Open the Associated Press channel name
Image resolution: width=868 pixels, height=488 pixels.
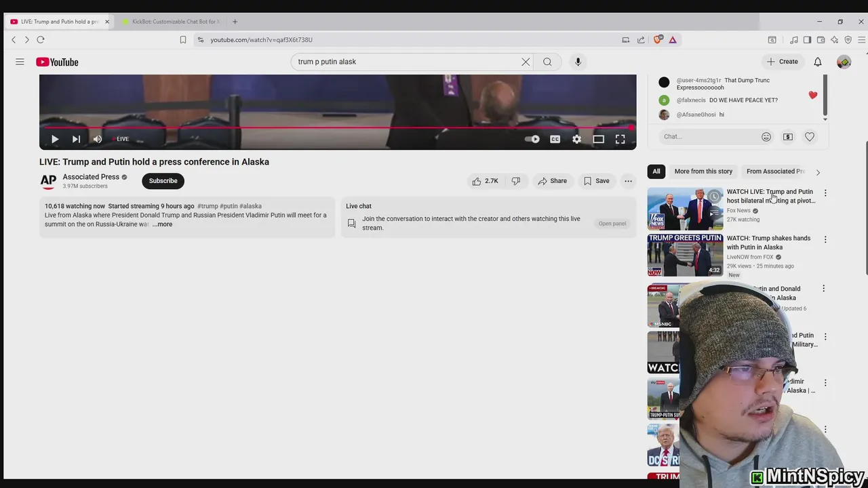click(x=91, y=177)
